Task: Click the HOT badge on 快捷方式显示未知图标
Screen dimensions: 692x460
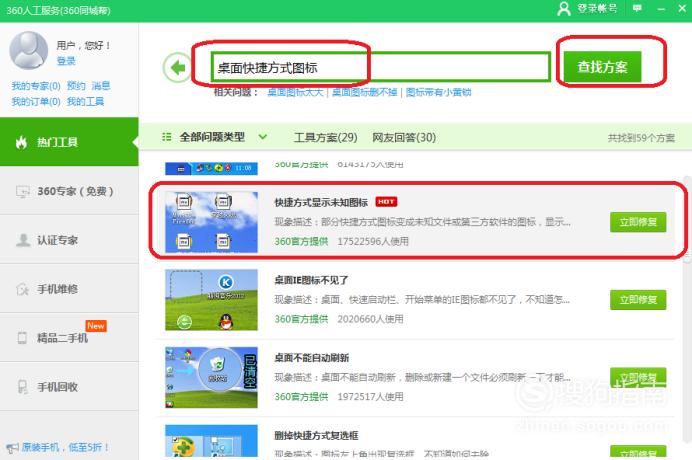Action: [x=386, y=202]
